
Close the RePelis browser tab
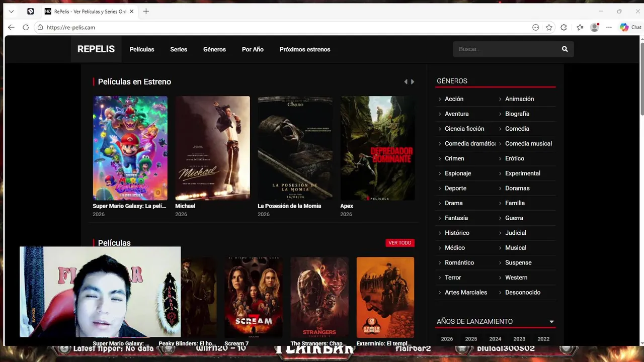132,11
